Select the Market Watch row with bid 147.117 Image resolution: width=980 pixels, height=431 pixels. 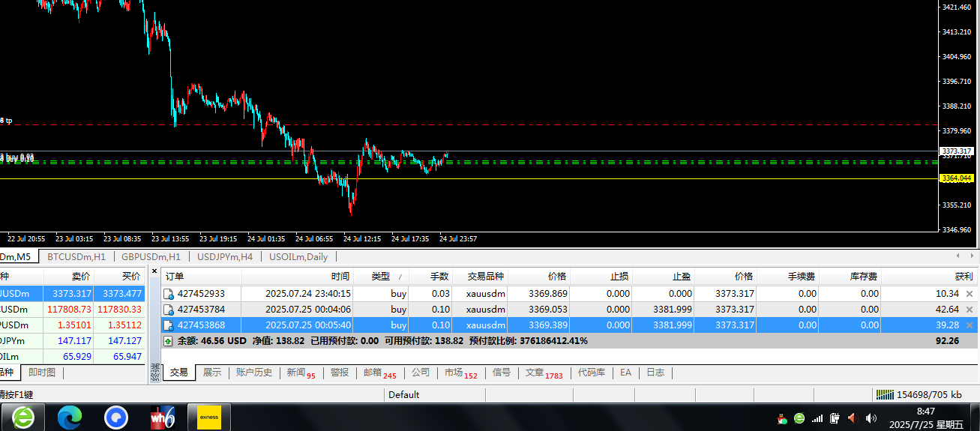tap(72, 341)
